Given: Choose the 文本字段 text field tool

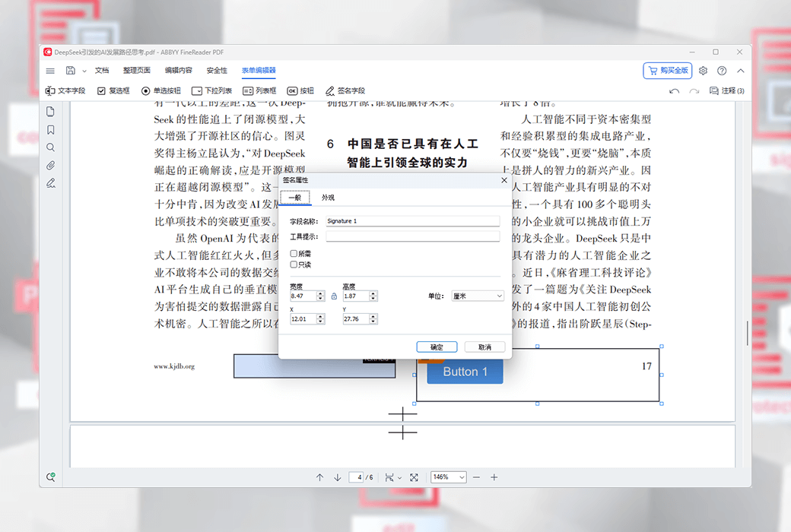Looking at the screenshot, I should point(65,90).
